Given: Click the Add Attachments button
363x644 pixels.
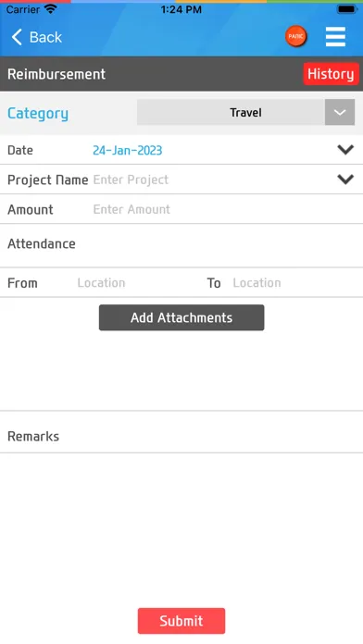Looking at the screenshot, I should pyautogui.click(x=181, y=317).
